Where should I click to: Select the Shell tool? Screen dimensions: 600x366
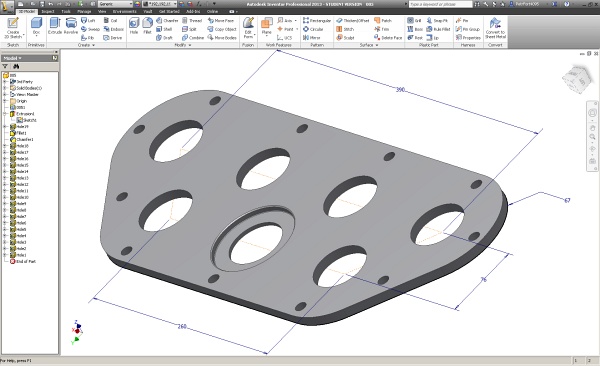click(164, 29)
